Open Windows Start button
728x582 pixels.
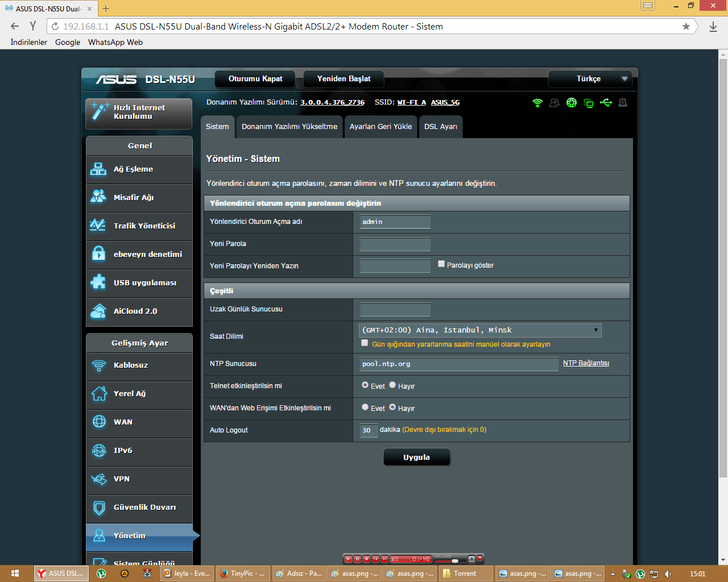tap(15, 573)
